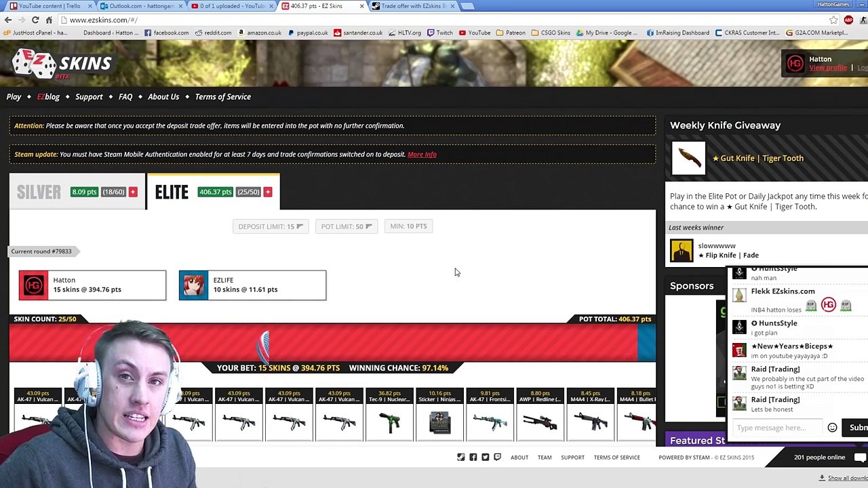Click the red plus next to Silver pot
The image size is (868, 488).
tap(133, 192)
